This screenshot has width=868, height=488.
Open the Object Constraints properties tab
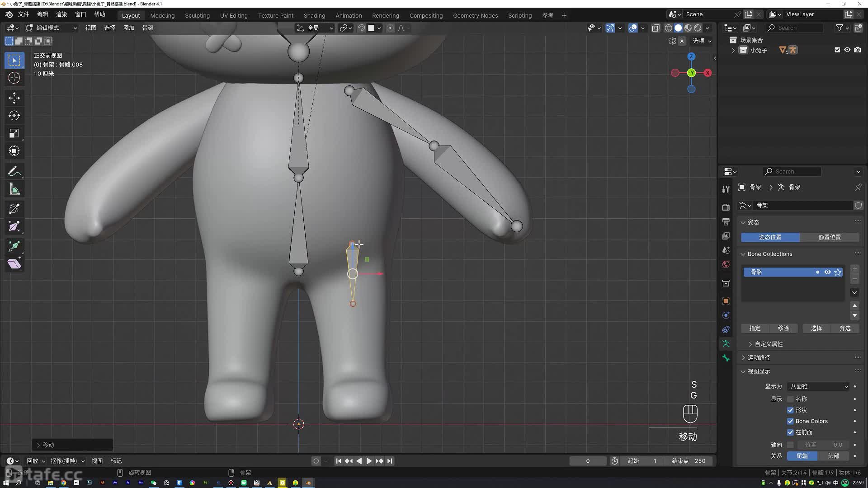(x=726, y=329)
